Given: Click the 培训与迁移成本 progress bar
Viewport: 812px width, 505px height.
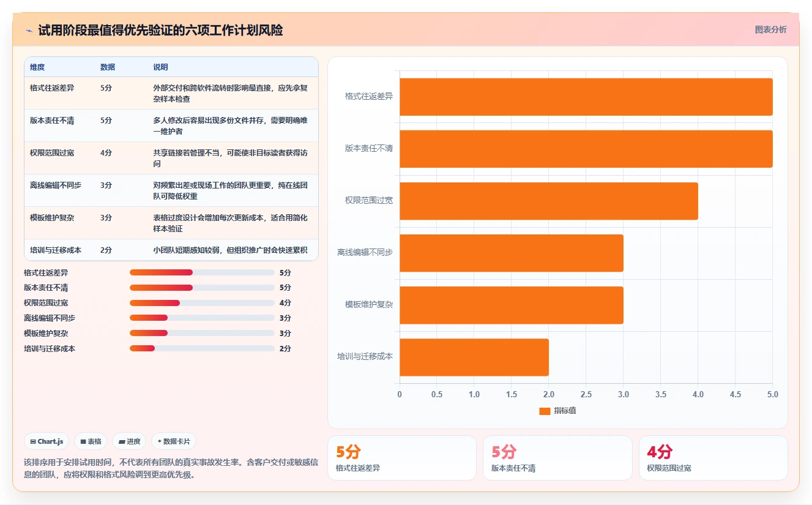Looking at the screenshot, I should click(202, 348).
